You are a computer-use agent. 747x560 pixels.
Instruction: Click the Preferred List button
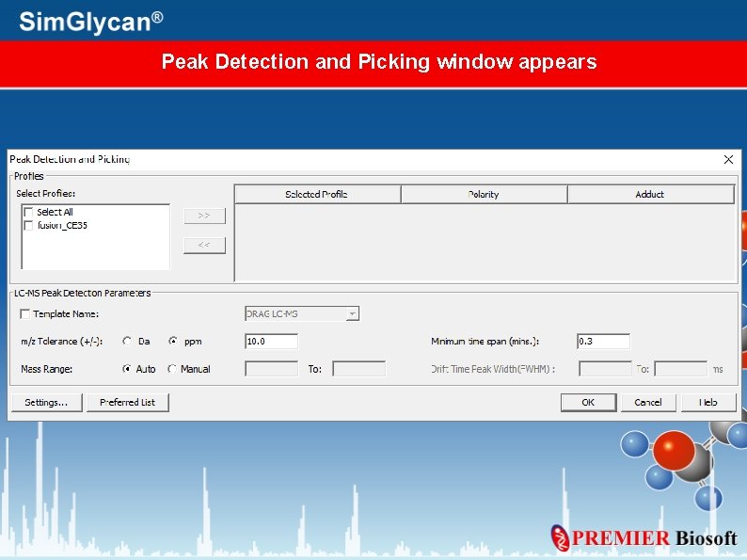(128, 402)
